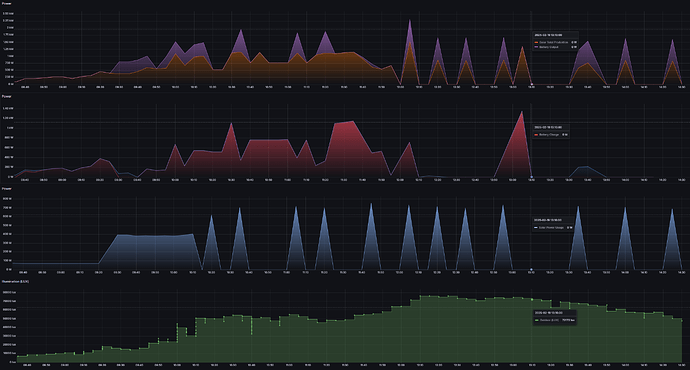Click the green Outdoor (LUX) legend swatch
This screenshot has width=690, height=370.
point(536,320)
